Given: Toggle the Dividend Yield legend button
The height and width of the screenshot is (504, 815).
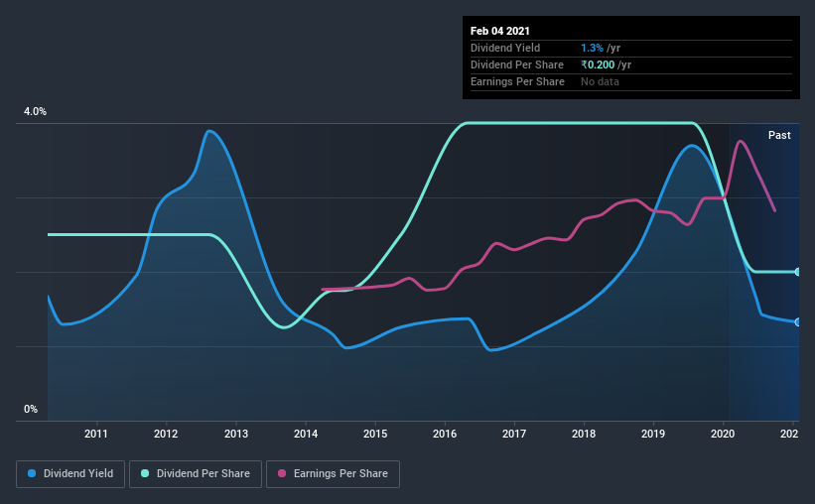Looking at the screenshot, I should [70, 474].
